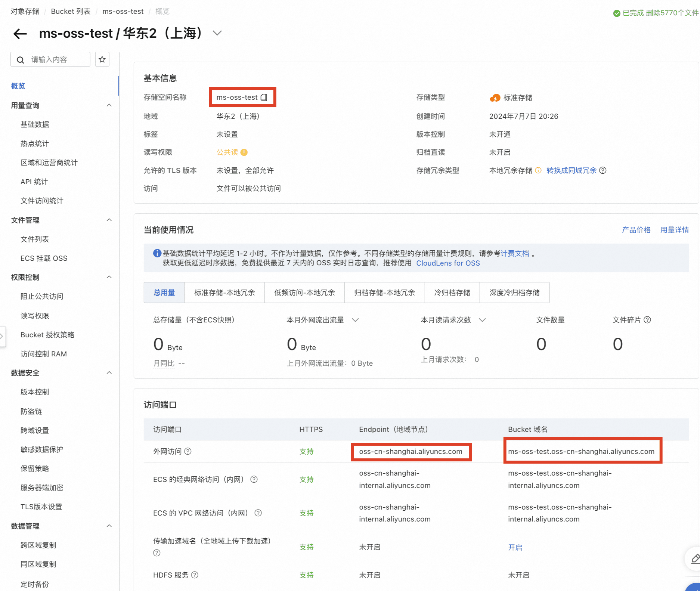Open the 产品价格 link
This screenshot has width=700, height=591.
[636, 230]
